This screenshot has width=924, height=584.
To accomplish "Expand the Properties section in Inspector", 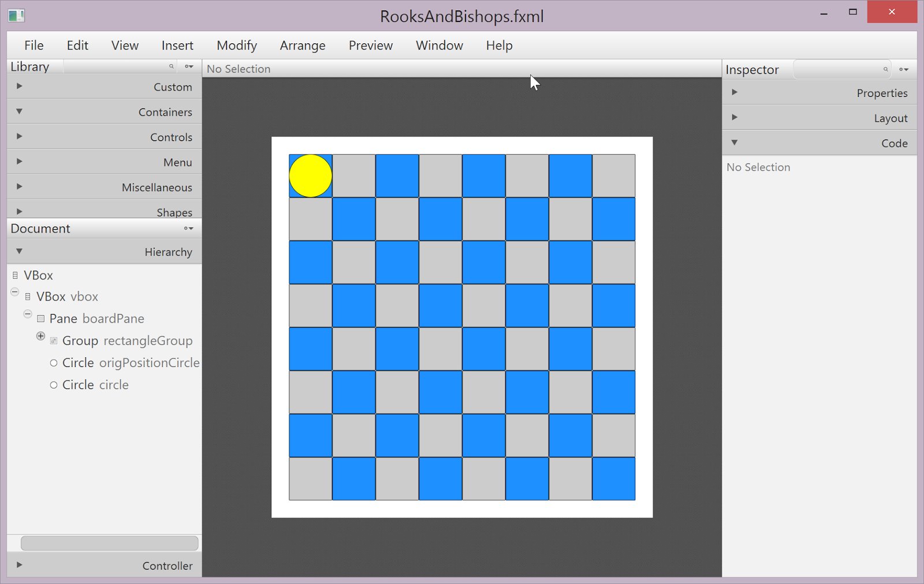I will (x=735, y=92).
